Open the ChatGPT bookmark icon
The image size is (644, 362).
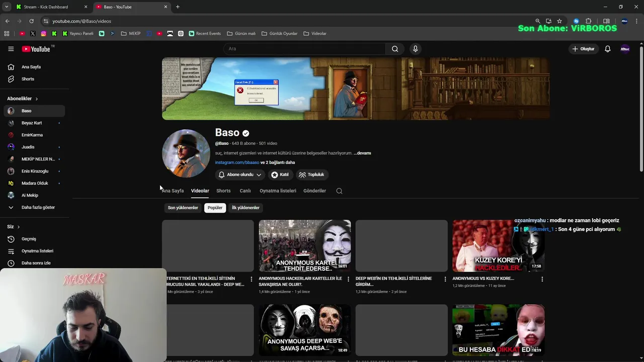coord(181,34)
